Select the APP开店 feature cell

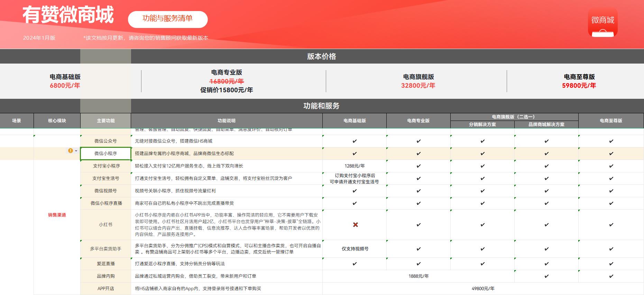pyautogui.click(x=106, y=288)
